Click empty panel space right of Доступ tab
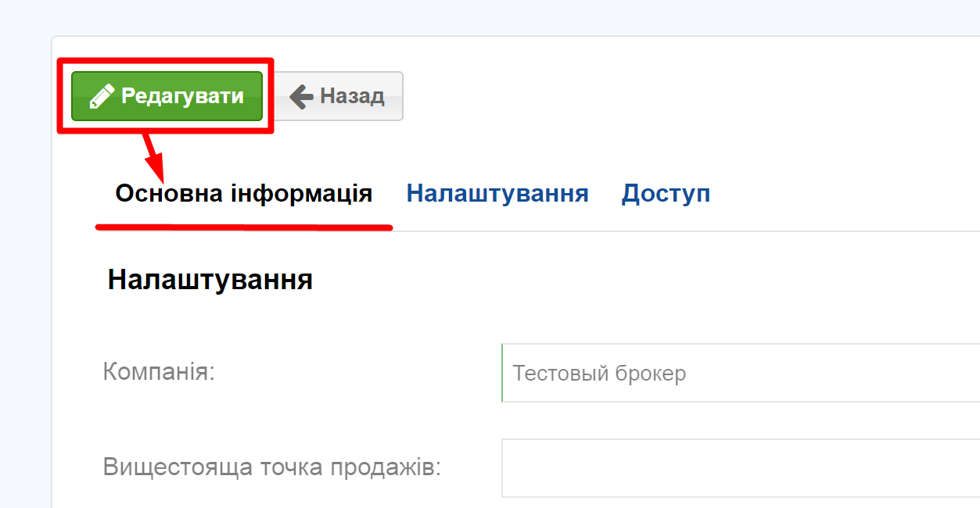Viewport: 980px width, 508px height. pyautogui.click(x=845, y=193)
